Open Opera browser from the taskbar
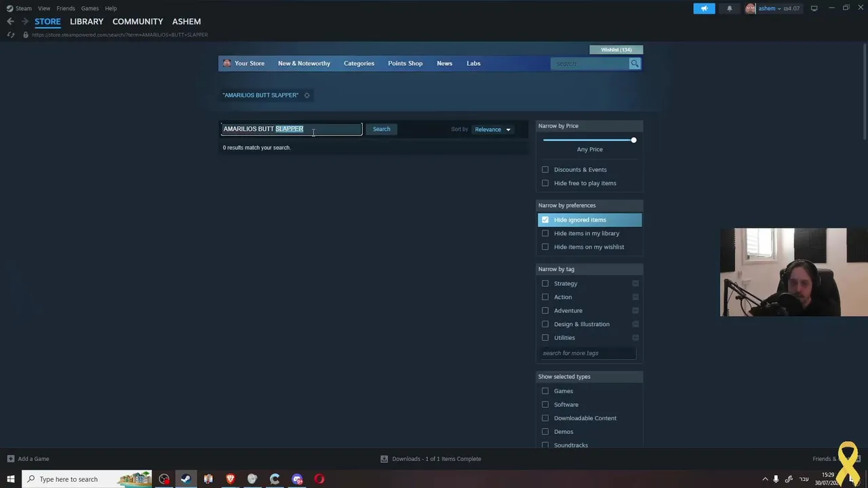Screen dimensions: 868x488 [319, 479]
